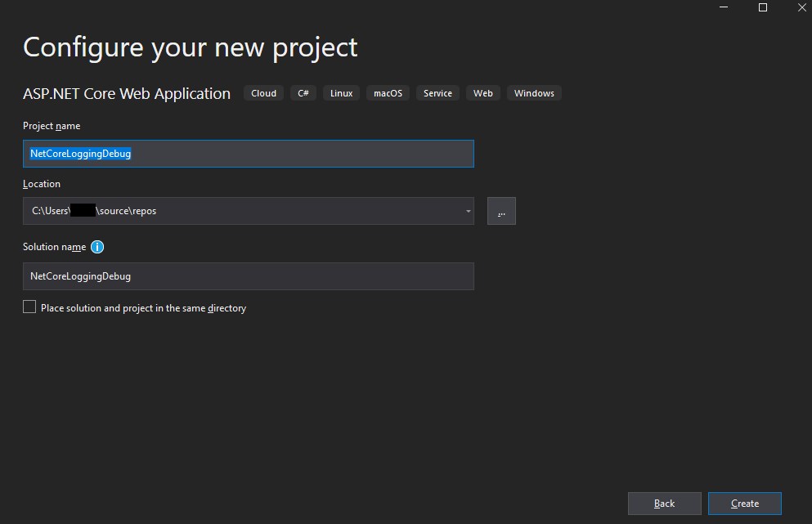The width and height of the screenshot is (812, 524).
Task: Enable Place solution and project in the same directory
Action: point(29,307)
